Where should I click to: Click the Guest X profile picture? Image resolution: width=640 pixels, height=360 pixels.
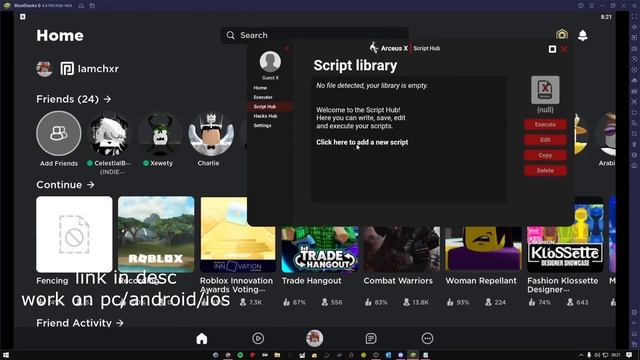tap(270, 62)
